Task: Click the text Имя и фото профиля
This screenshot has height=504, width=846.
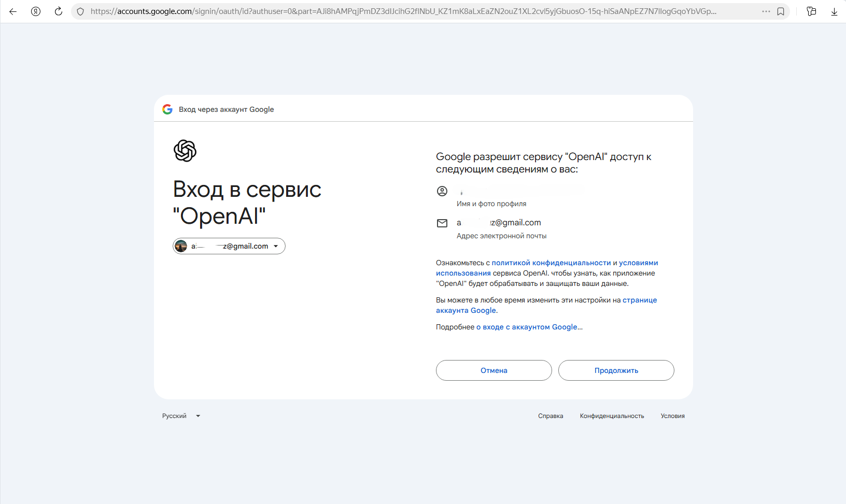Action: point(491,204)
